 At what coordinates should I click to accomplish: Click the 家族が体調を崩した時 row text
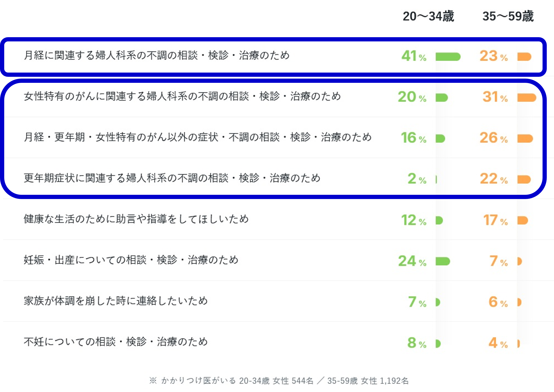116,301
